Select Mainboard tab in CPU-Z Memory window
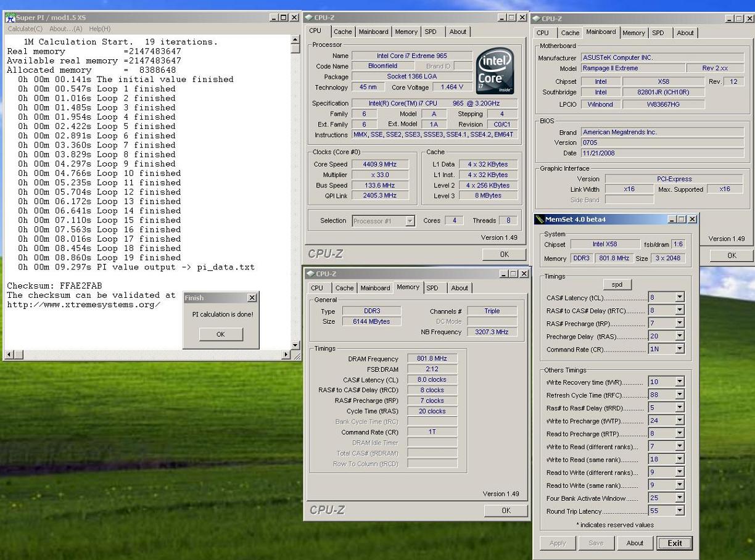 pyautogui.click(x=375, y=288)
